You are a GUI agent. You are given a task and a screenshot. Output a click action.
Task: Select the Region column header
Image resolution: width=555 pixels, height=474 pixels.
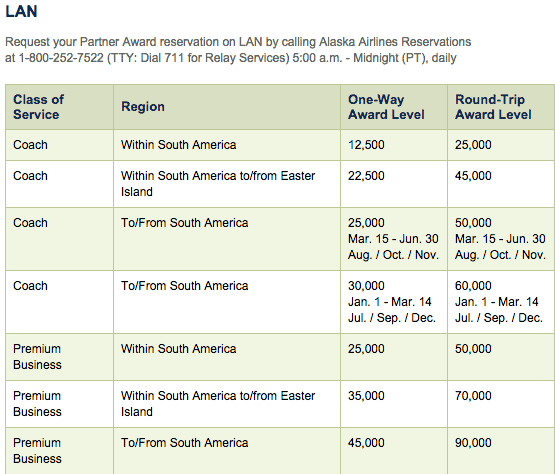(143, 107)
